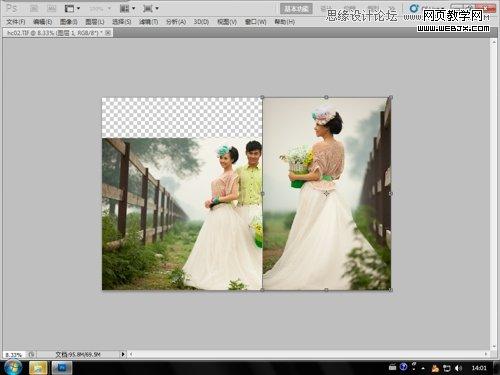Open Windows Explorer from the taskbar

pos(38,368)
